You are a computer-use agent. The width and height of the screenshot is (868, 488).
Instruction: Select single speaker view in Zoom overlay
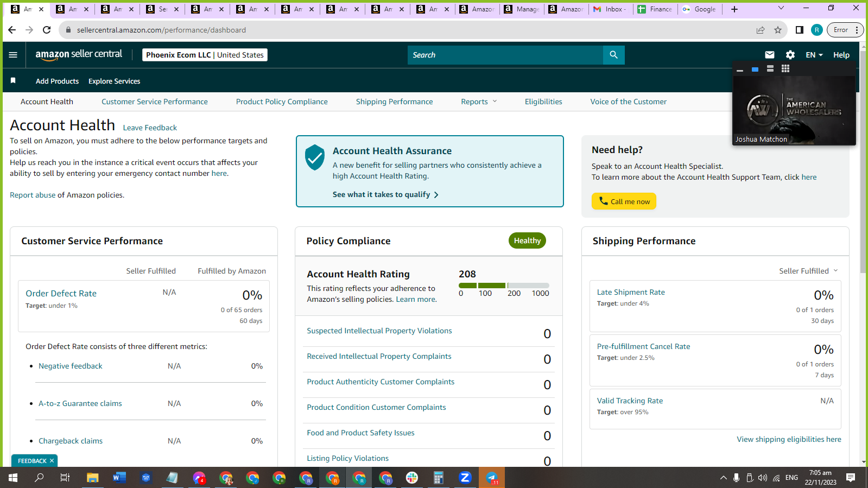[755, 69]
